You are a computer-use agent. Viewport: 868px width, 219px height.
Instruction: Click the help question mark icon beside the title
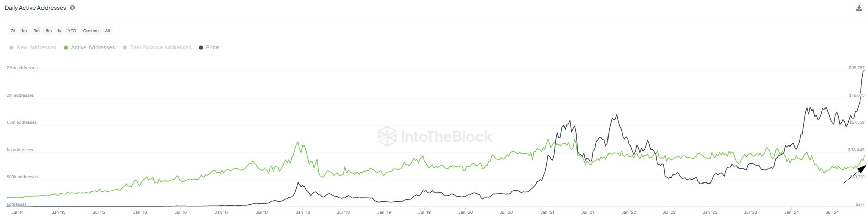[x=73, y=8]
